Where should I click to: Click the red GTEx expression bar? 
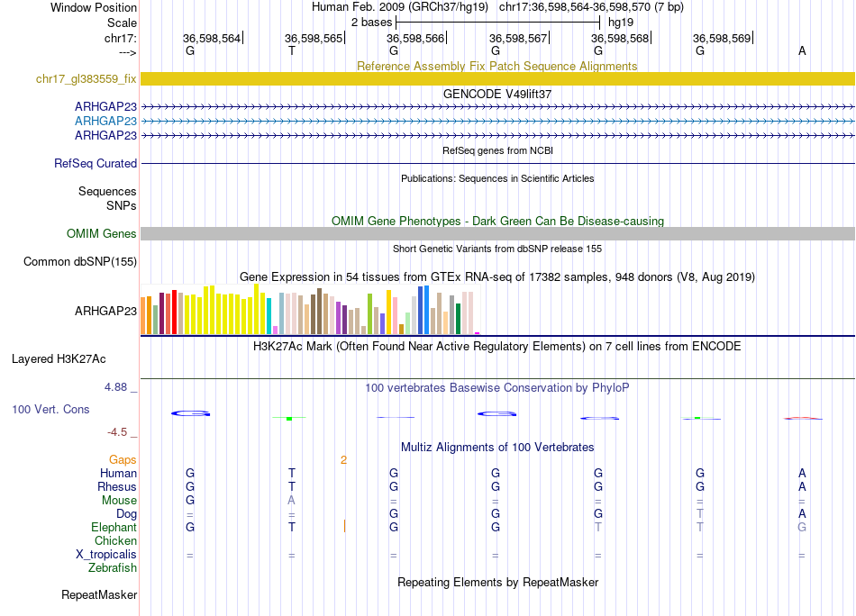(174, 313)
